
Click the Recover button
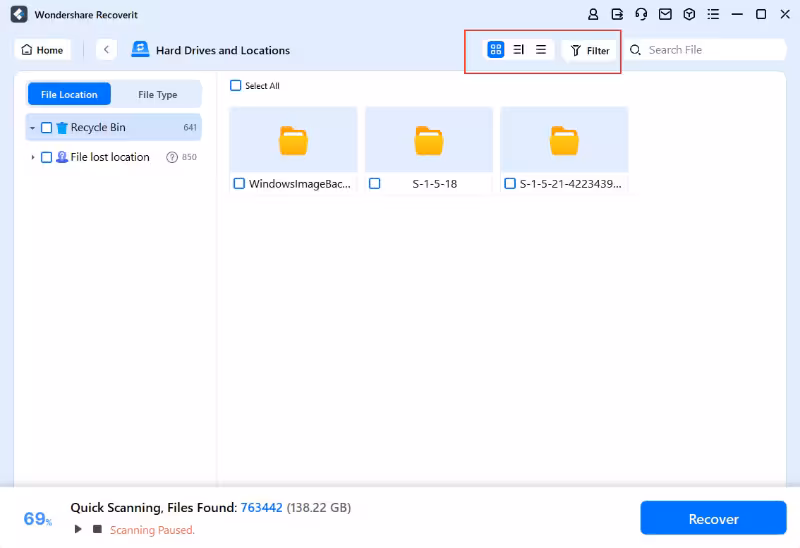[713, 518]
